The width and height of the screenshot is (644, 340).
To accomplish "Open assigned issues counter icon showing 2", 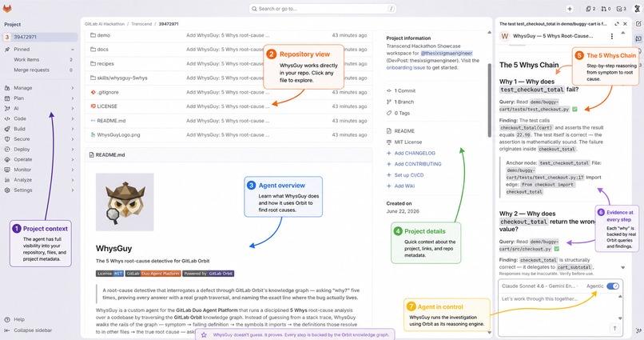I will pos(590,9).
